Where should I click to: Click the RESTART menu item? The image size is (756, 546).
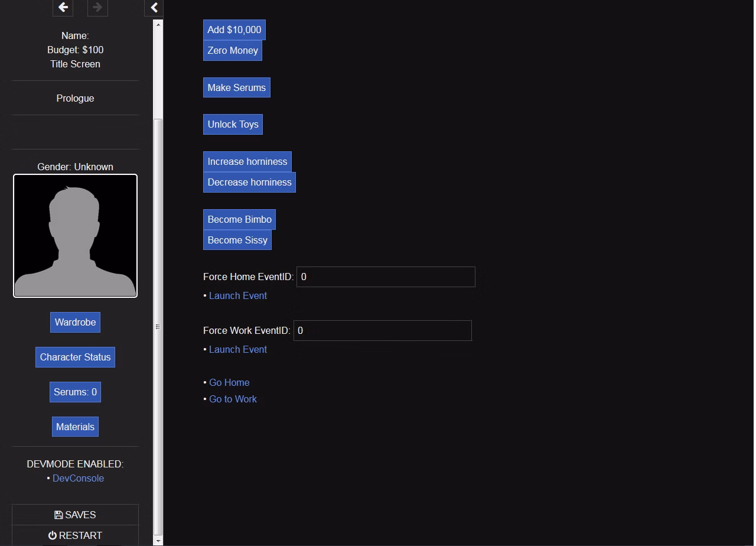pyautogui.click(x=75, y=535)
